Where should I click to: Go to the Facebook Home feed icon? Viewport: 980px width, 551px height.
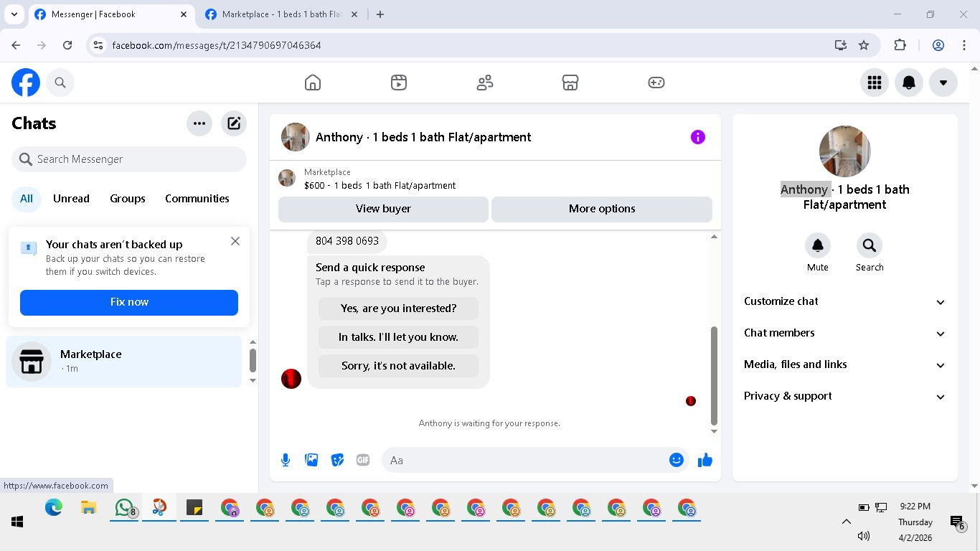pyautogui.click(x=313, y=83)
